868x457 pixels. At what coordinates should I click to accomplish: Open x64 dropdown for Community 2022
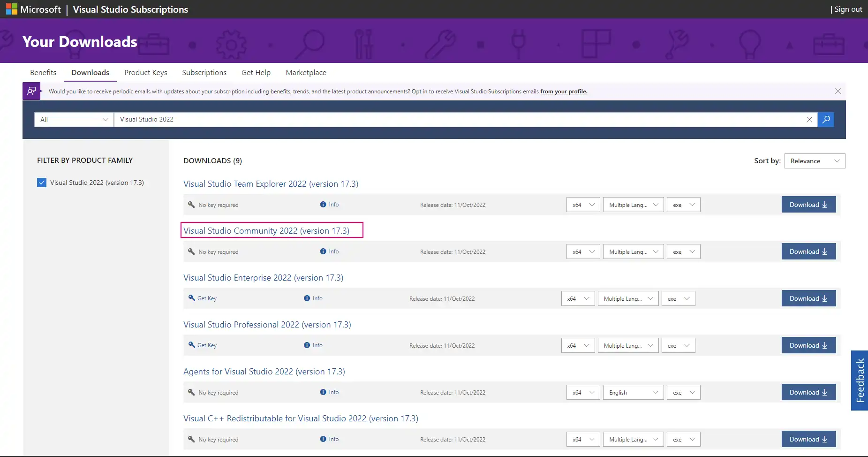[x=583, y=251]
